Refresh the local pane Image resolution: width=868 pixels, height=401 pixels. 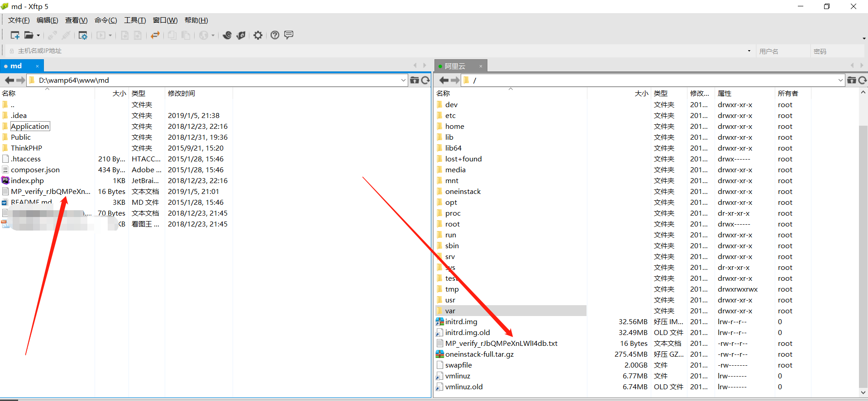(x=425, y=80)
